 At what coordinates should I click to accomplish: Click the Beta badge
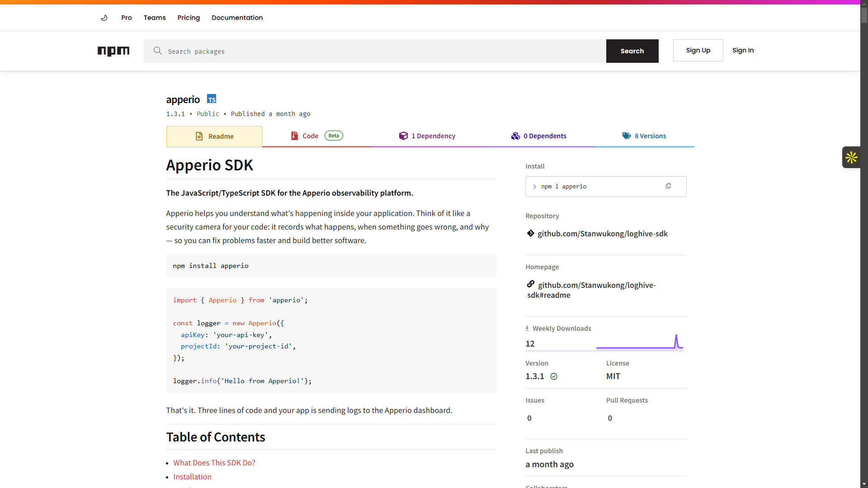tap(334, 136)
